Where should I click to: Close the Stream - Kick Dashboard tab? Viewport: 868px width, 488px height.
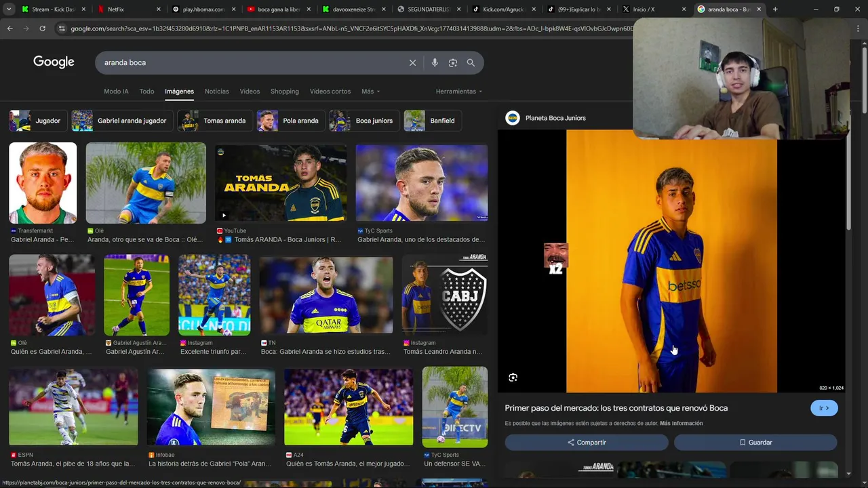(x=83, y=9)
